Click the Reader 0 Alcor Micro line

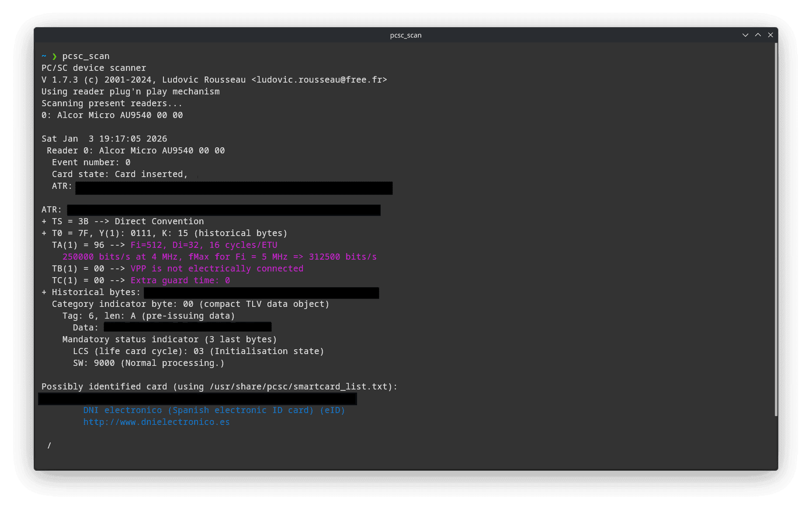[135, 150]
